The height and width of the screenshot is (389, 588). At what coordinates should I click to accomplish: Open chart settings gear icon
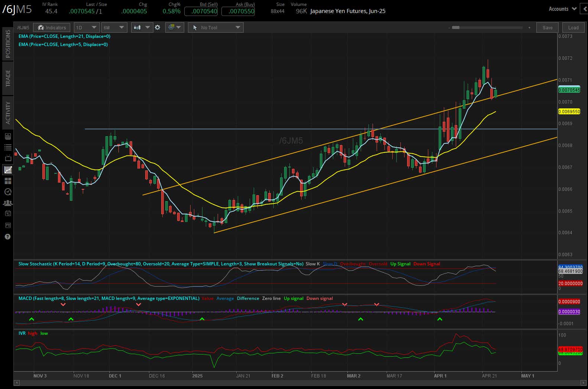pyautogui.click(x=157, y=27)
